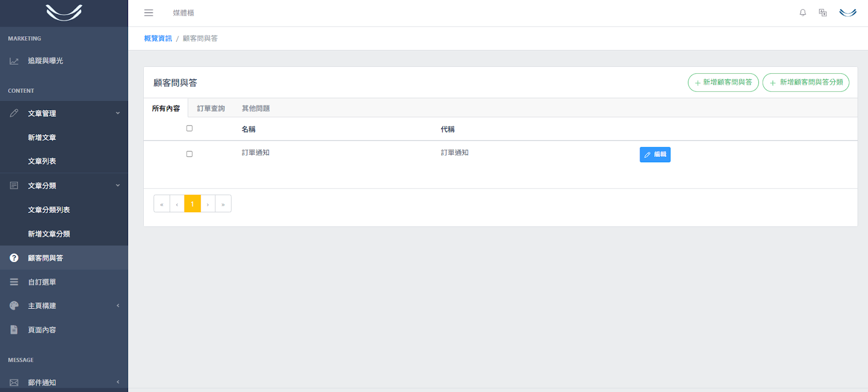The image size is (868, 392).
Task: Go to first page with « pagination button
Action: click(162, 204)
